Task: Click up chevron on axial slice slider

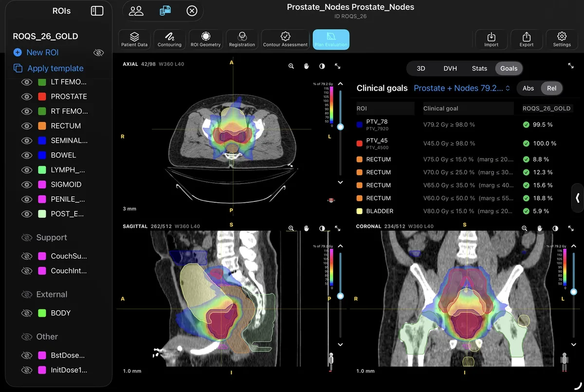Action: tap(340, 84)
